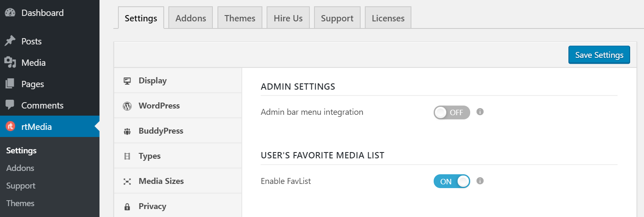The image size is (644, 217).
Task: Click the Themes submenu link under rtMedia
Action: tap(20, 203)
